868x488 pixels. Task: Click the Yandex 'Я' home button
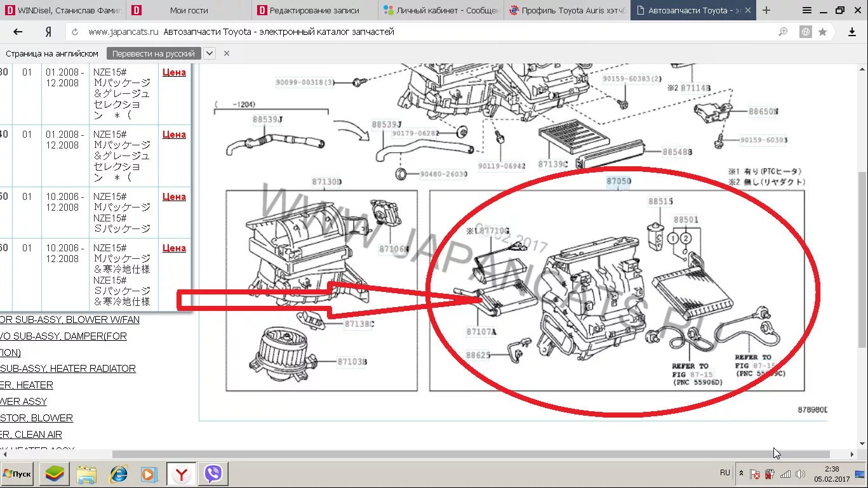48,32
